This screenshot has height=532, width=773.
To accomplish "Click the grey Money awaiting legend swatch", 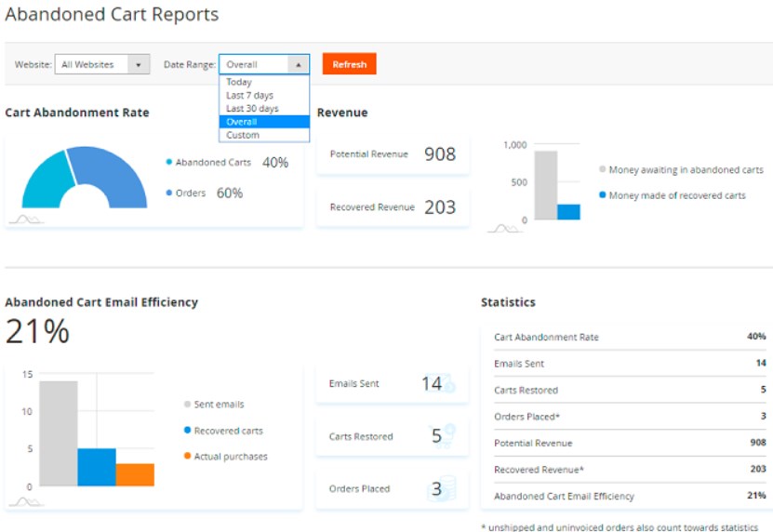I will click(603, 170).
